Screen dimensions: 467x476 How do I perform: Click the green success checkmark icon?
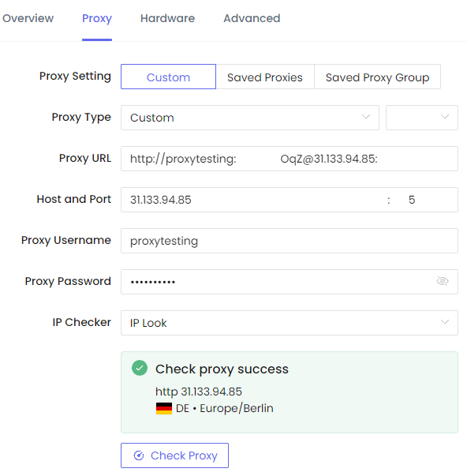140,368
